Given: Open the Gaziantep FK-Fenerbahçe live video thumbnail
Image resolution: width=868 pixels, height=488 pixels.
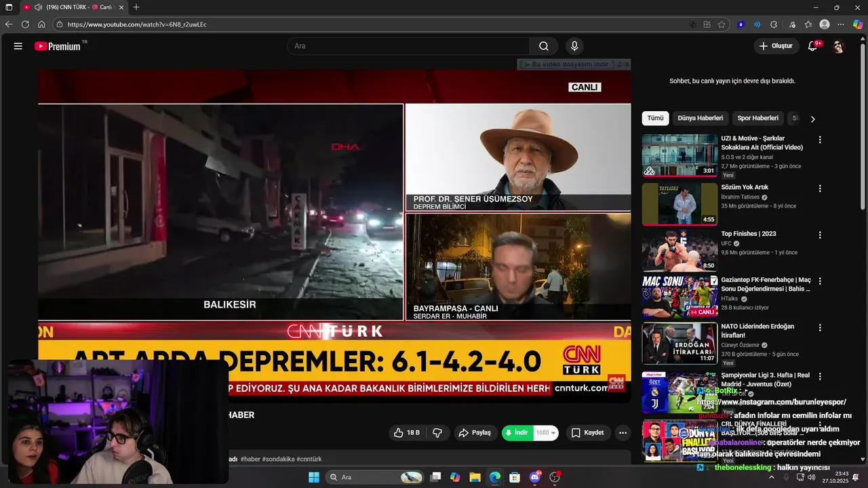Looking at the screenshot, I should point(679,296).
